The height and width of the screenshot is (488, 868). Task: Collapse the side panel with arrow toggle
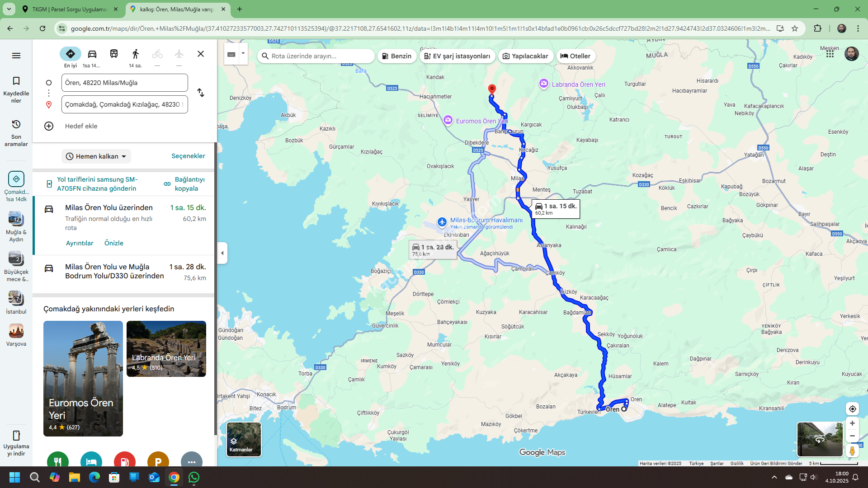[x=222, y=253]
